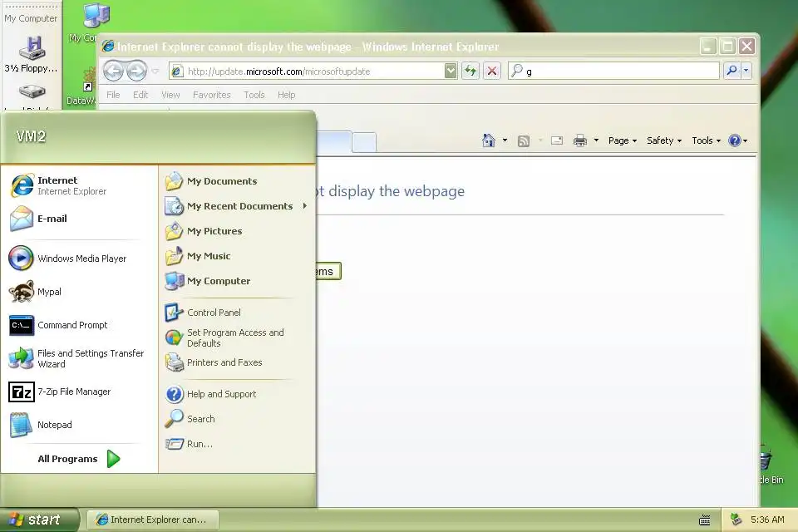
Task: Click the taskbar keyboard icon
Action: [x=704, y=520]
